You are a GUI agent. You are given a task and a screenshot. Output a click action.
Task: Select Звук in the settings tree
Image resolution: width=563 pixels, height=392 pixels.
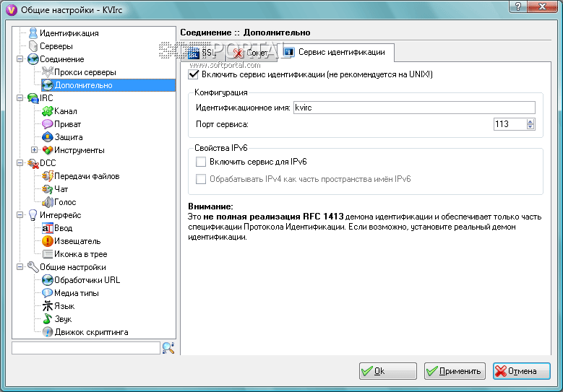pos(63,319)
